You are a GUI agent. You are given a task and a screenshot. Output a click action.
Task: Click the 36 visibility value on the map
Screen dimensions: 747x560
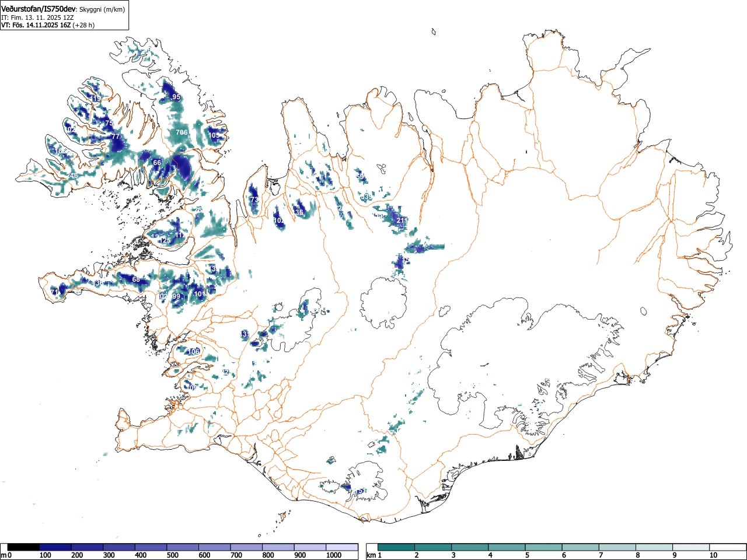(299, 212)
